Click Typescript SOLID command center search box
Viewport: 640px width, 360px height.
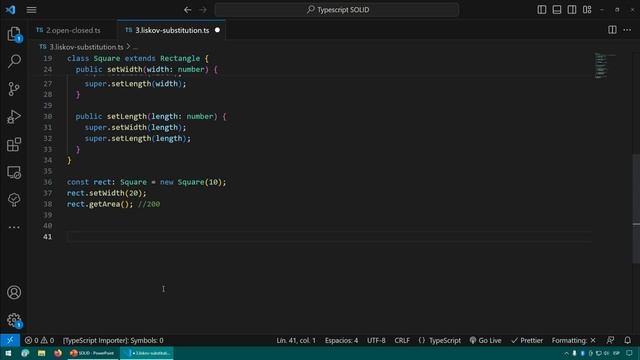337,10
